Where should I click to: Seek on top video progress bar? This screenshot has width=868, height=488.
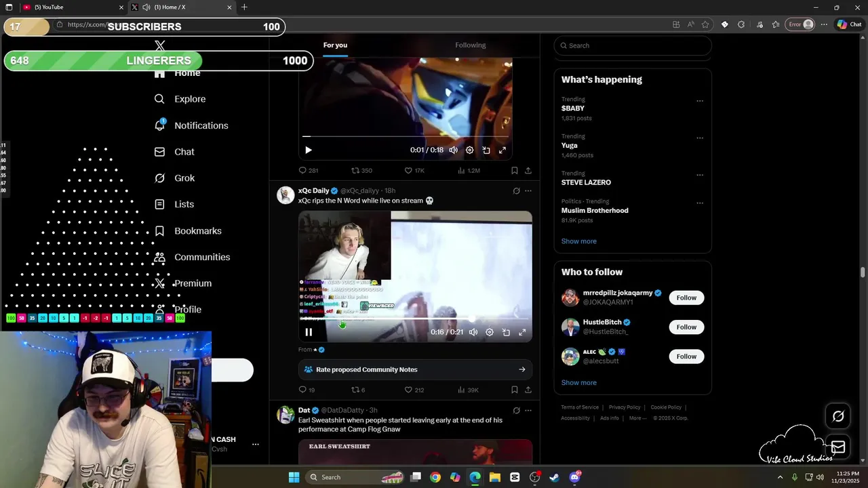(x=406, y=136)
